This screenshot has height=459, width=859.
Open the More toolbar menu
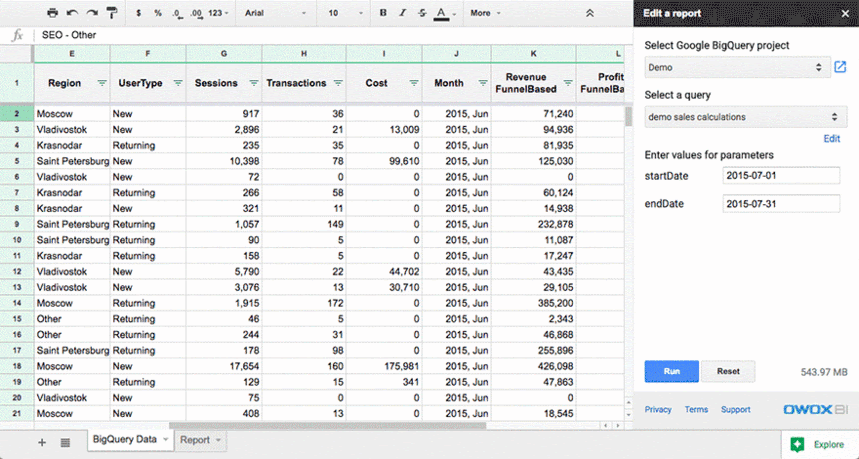(485, 13)
